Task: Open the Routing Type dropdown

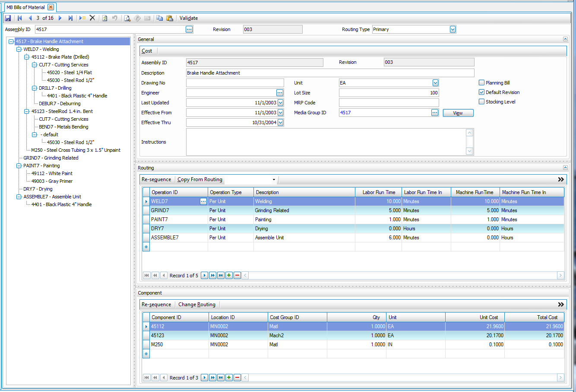Action: tap(453, 29)
